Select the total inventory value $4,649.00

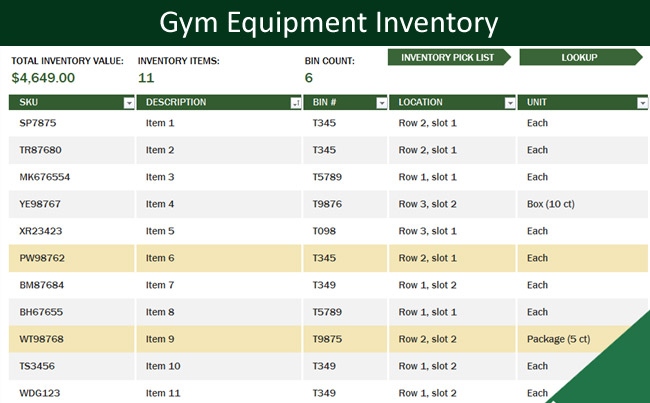(43, 77)
